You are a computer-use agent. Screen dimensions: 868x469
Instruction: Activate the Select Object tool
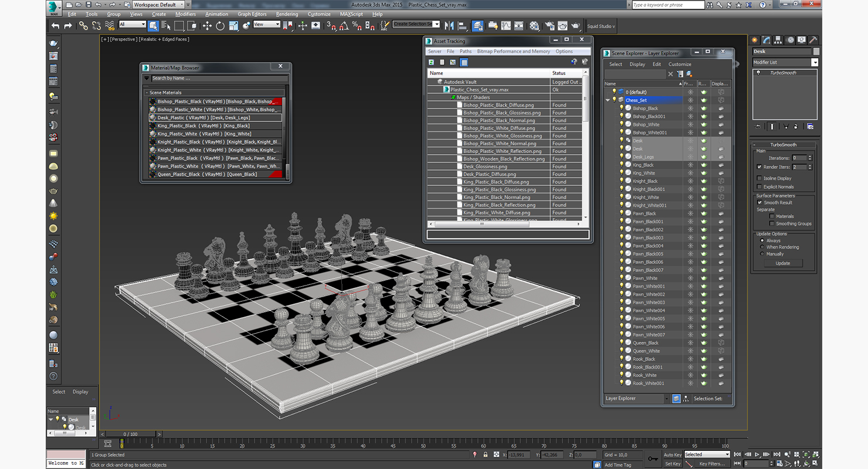pyautogui.click(x=153, y=26)
